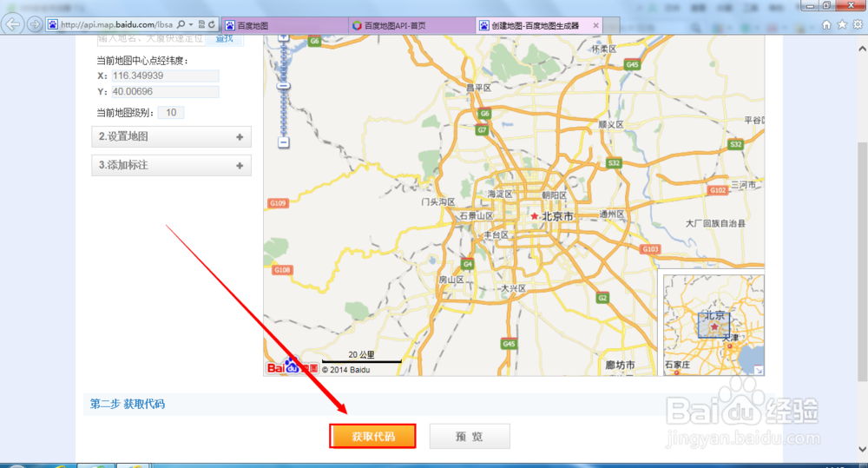Click the 北京市 label on the map
868x468 pixels.
(557, 216)
